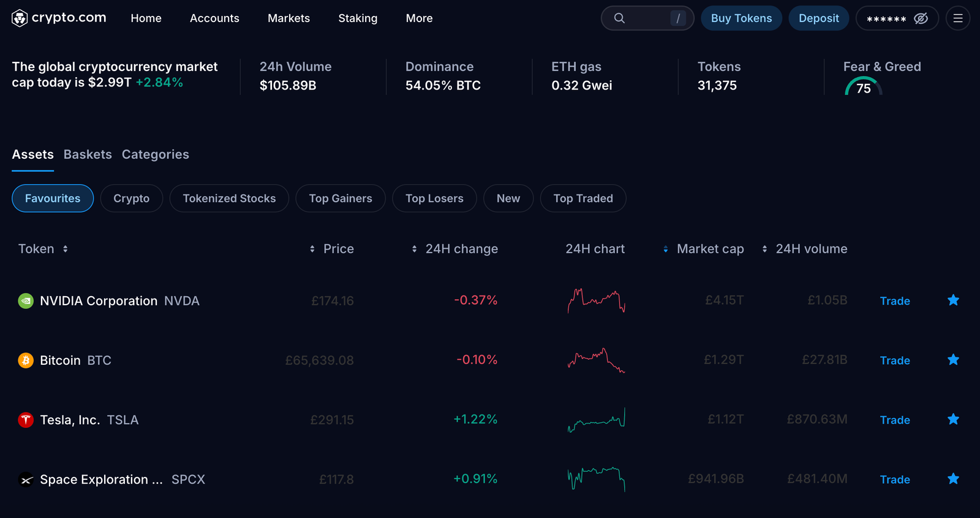The height and width of the screenshot is (518, 980).
Task: Switch to the Categories tab
Action: pos(156,154)
